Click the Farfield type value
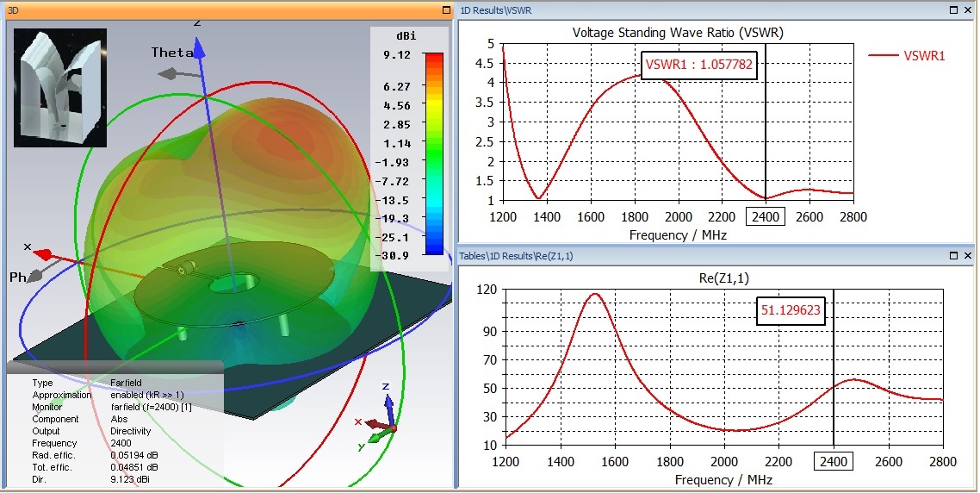Image resolution: width=980 pixels, height=493 pixels. (127, 383)
